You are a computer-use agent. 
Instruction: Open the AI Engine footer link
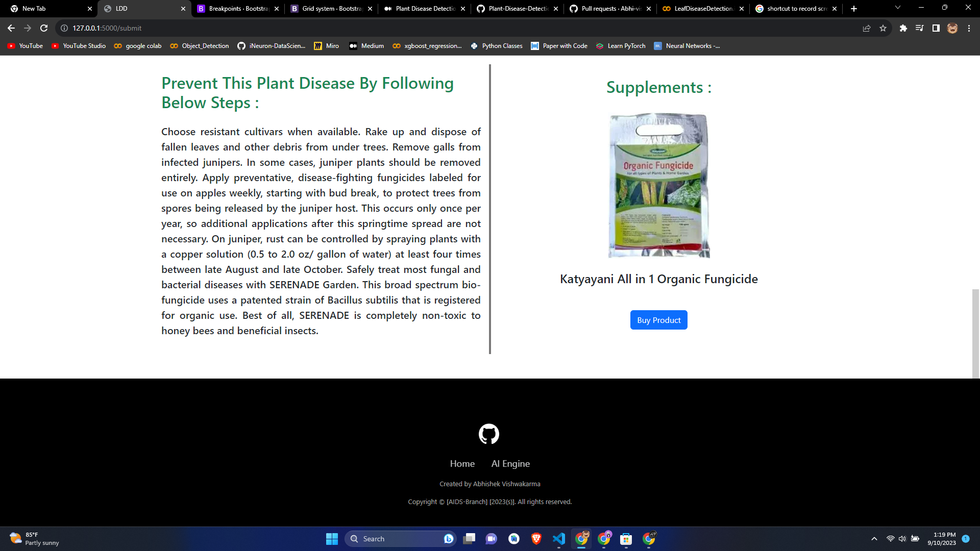[510, 463]
